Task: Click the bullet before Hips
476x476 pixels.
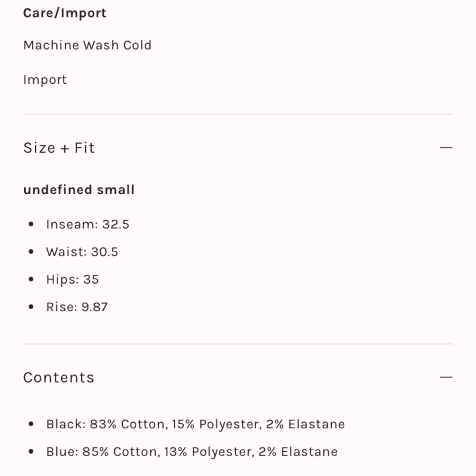Action: pyautogui.click(x=31, y=279)
